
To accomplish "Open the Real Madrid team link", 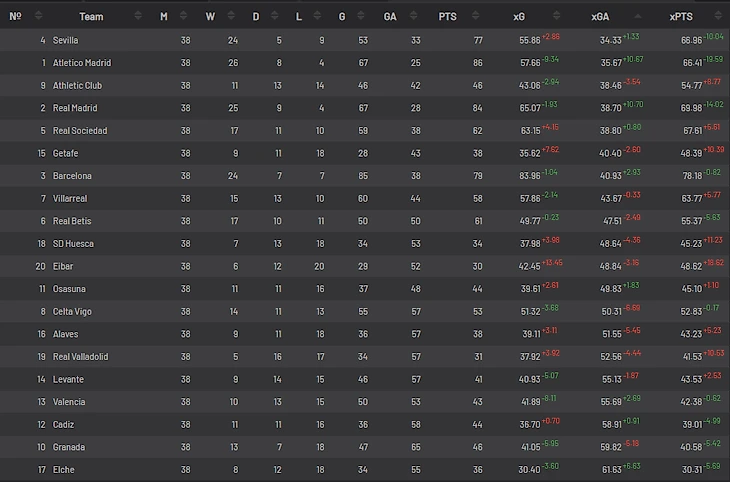I will [x=74, y=108].
